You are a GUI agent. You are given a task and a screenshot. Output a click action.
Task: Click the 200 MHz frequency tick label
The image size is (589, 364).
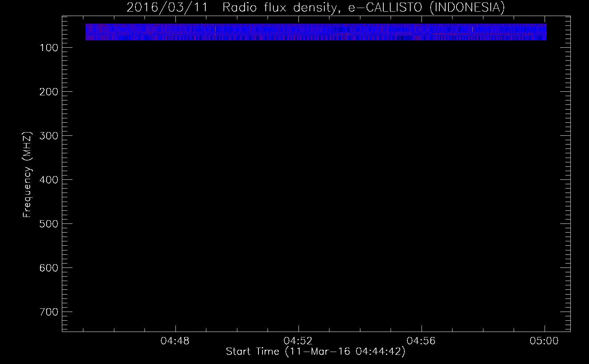pyautogui.click(x=48, y=92)
